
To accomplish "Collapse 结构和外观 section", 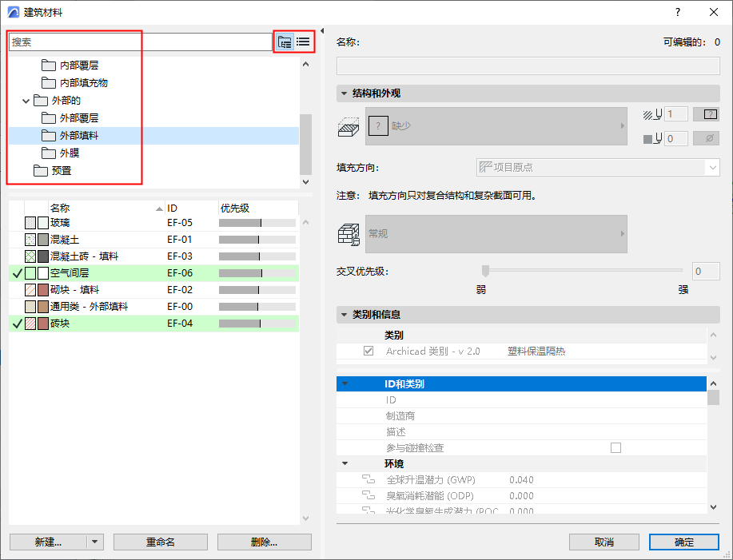I will tap(344, 93).
